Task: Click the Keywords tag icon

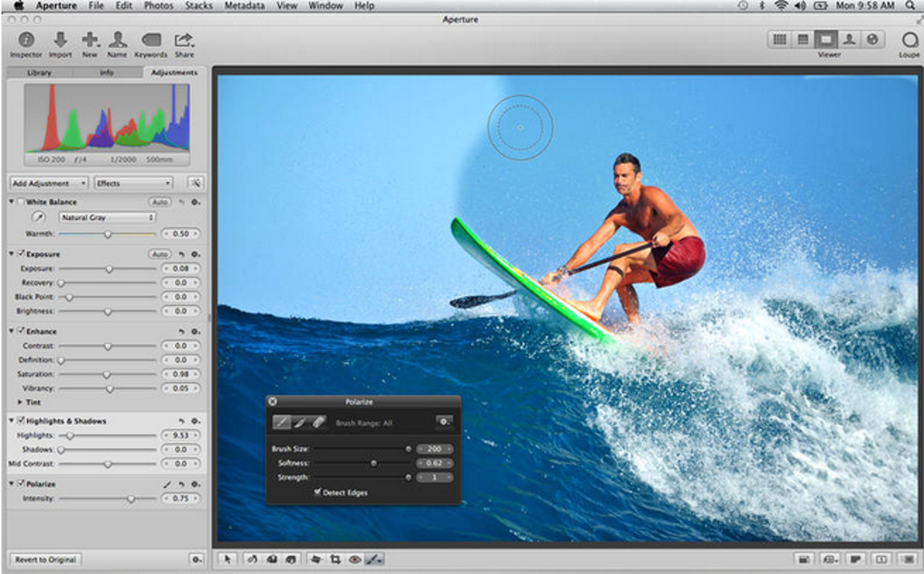Action: (x=150, y=40)
